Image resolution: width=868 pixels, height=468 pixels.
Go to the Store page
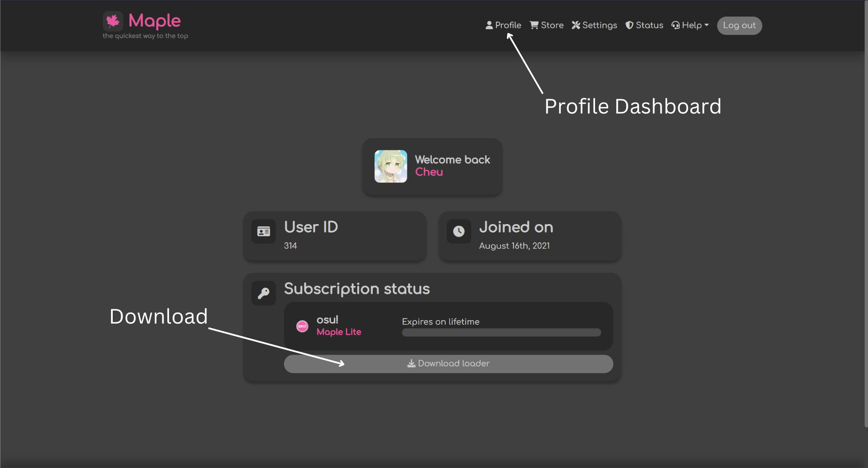[x=552, y=25]
